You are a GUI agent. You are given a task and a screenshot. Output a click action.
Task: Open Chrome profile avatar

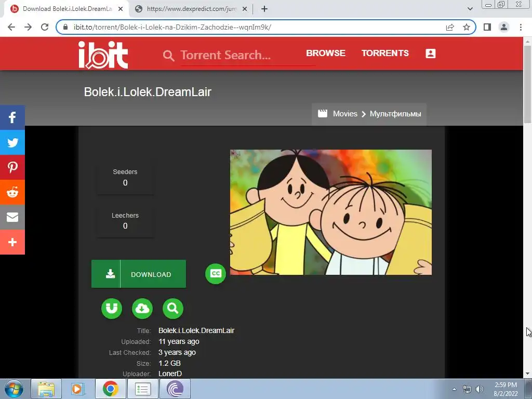pyautogui.click(x=504, y=27)
